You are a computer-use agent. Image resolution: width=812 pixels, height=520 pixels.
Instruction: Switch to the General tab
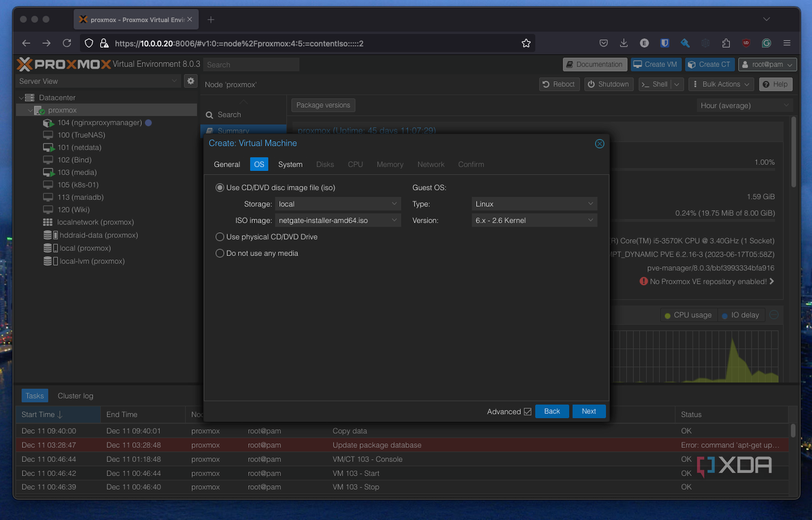(227, 165)
